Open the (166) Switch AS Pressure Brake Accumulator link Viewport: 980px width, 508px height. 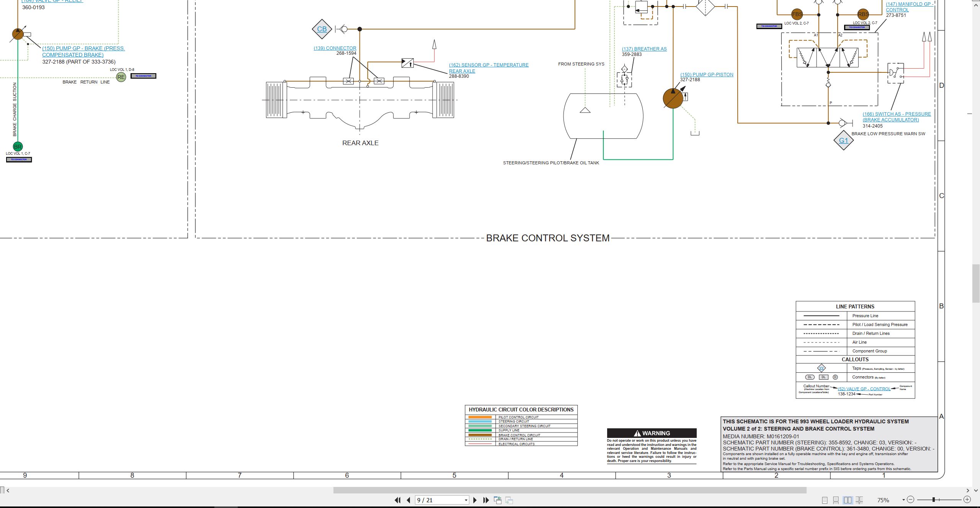click(897, 117)
